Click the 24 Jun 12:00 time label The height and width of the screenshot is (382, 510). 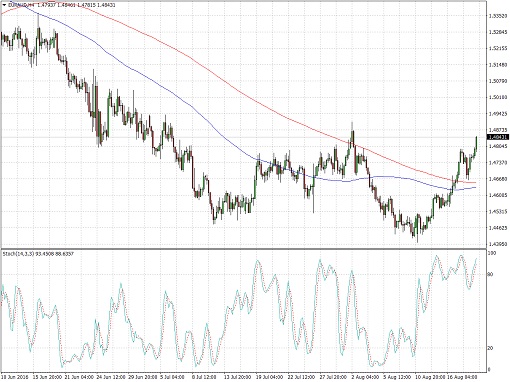110,377
